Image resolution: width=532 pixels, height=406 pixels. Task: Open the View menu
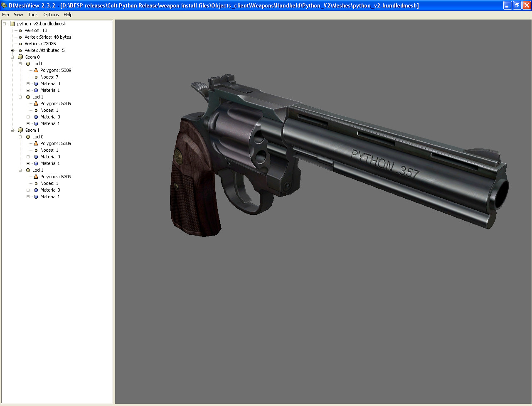click(18, 15)
